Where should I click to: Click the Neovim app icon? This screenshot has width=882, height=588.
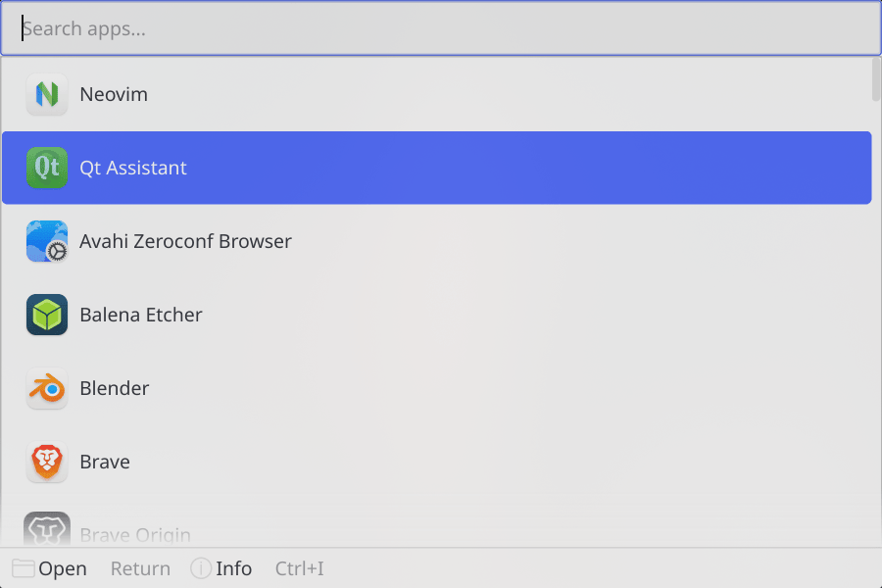coord(47,94)
